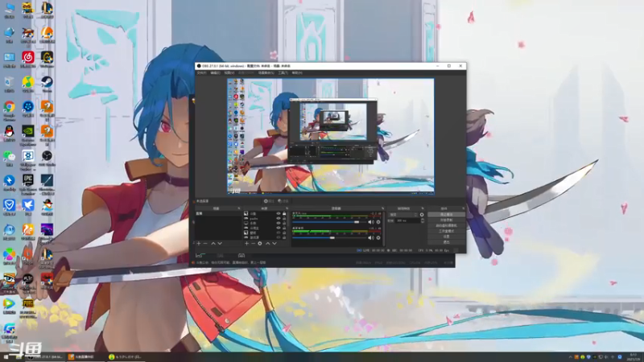This screenshot has height=362, width=644.
Task: Open the yellow-green QQ Music icon
Action: pyautogui.click(x=28, y=83)
